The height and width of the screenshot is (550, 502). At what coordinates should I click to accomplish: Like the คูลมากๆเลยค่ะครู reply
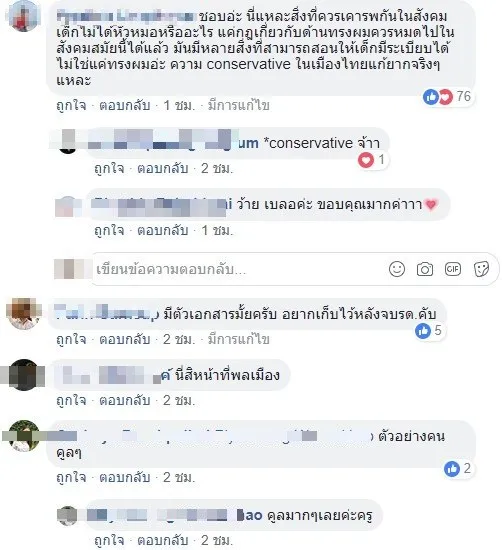[109, 541]
